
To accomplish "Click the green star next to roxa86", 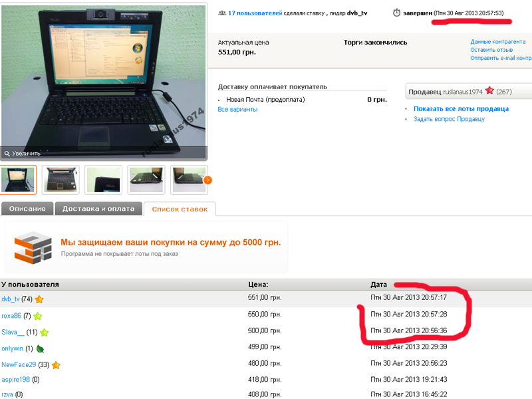I will tap(37, 316).
